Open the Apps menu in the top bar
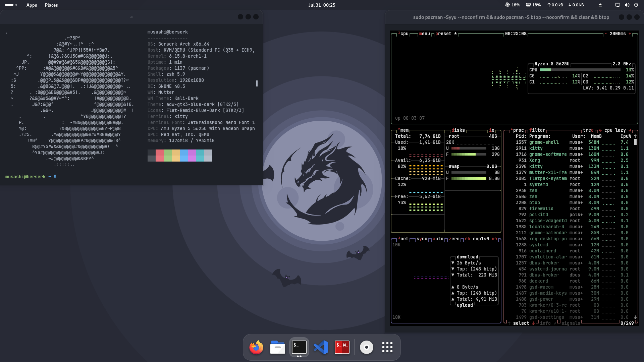 click(32, 5)
